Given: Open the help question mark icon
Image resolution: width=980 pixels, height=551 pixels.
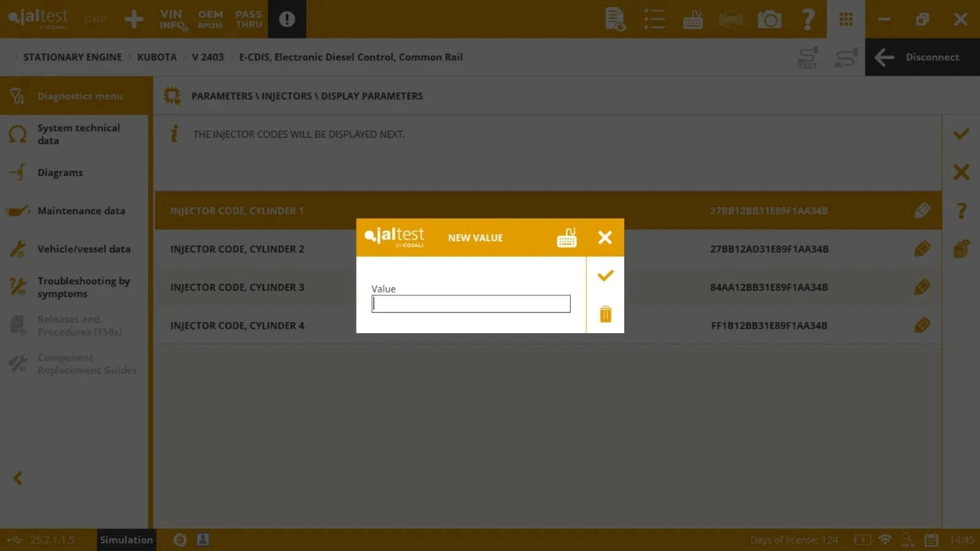Looking at the screenshot, I should pyautogui.click(x=808, y=19).
